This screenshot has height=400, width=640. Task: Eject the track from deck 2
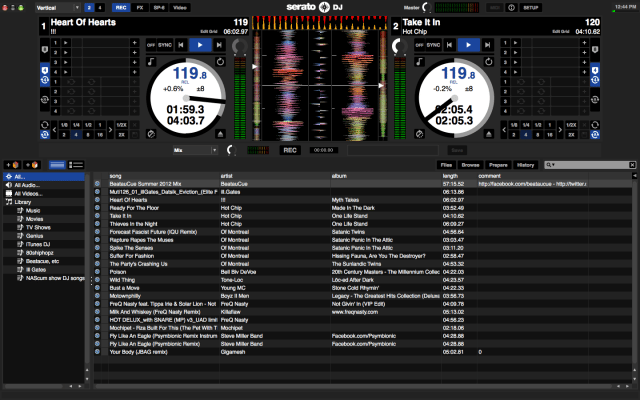489,134
